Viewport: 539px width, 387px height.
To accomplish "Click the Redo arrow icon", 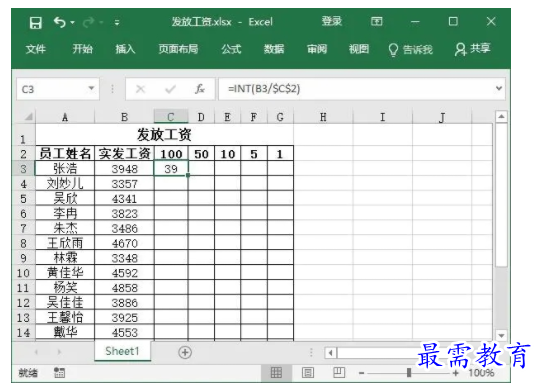I will click(89, 23).
